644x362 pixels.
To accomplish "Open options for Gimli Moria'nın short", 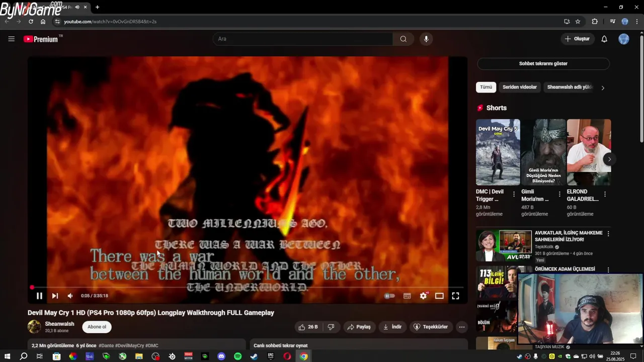I will (x=559, y=194).
